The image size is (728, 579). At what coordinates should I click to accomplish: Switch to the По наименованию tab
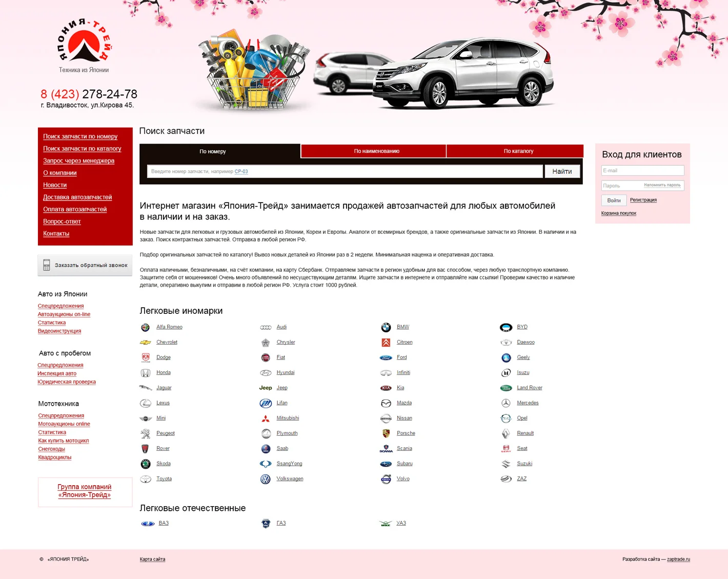(374, 151)
